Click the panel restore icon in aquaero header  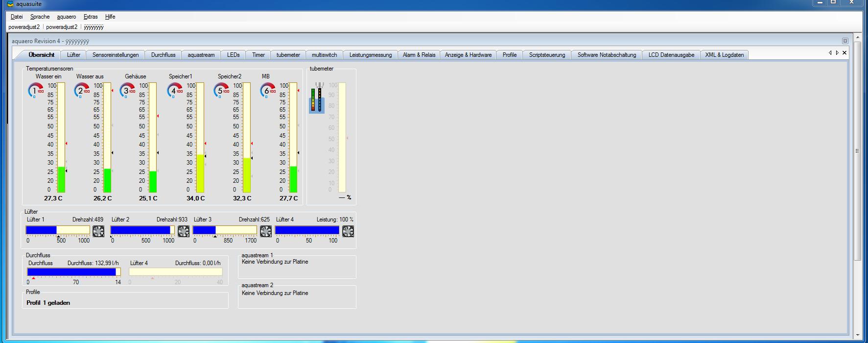(x=845, y=41)
